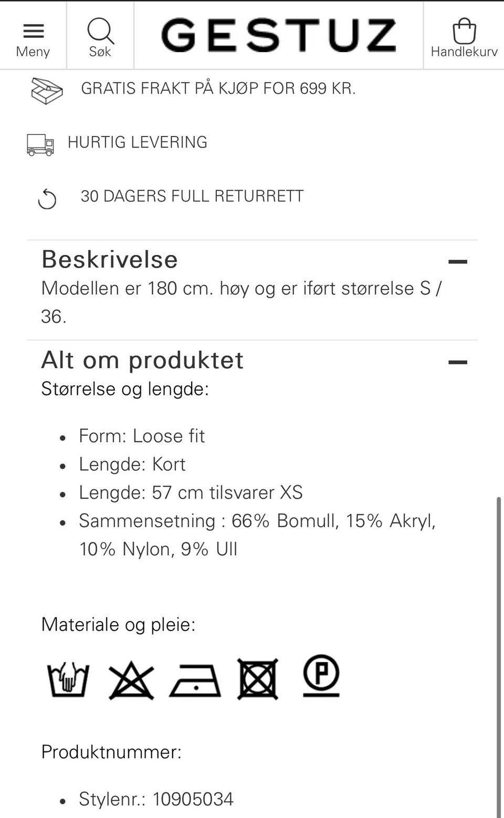Click GRATIS FRAKT PÅ KJØP text
504x818 pixels.
[x=218, y=88]
